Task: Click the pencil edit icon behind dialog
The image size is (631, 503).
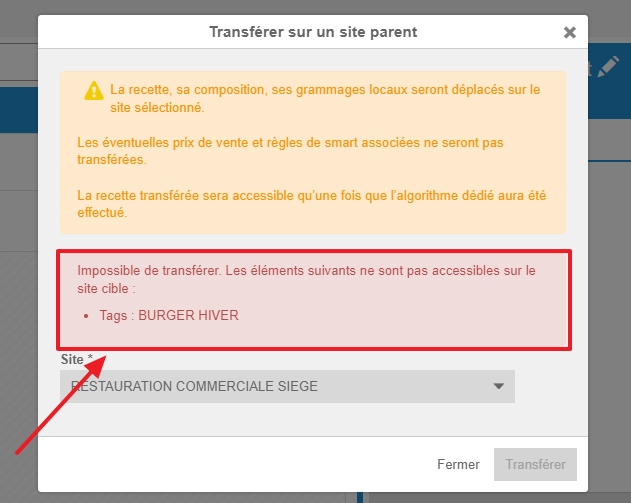Action: [608, 67]
